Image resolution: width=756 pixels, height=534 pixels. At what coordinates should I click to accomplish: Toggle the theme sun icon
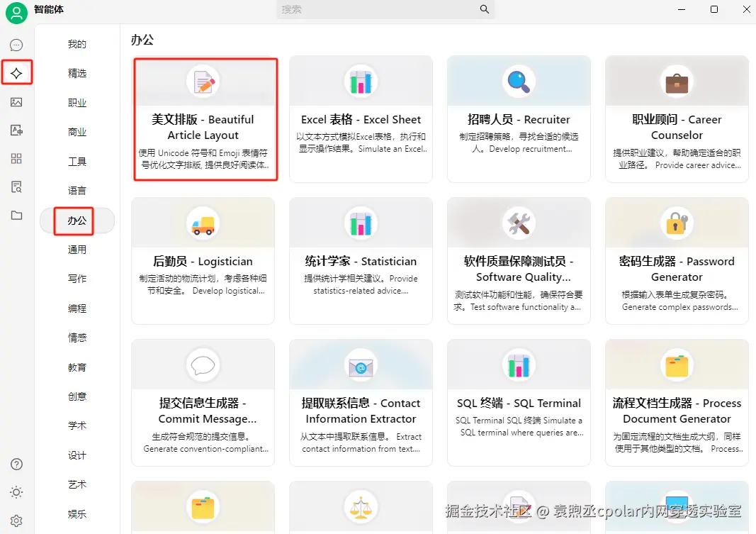(16, 492)
